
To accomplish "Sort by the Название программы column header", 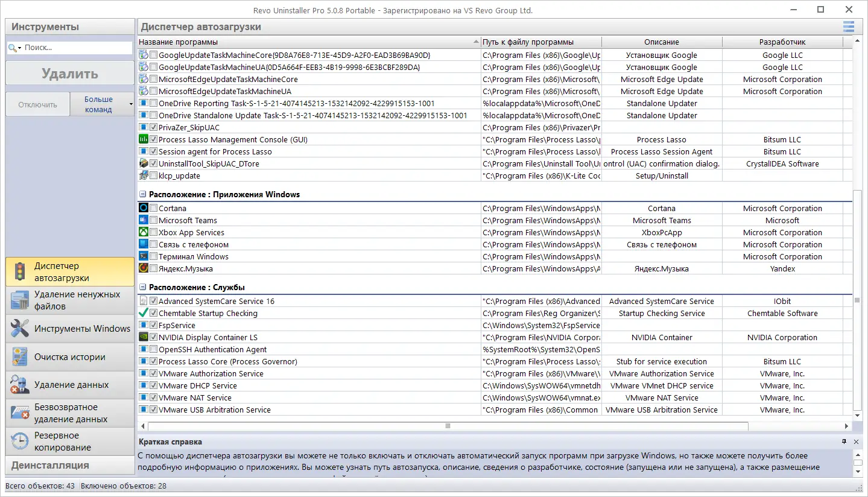I will [x=309, y=42].
